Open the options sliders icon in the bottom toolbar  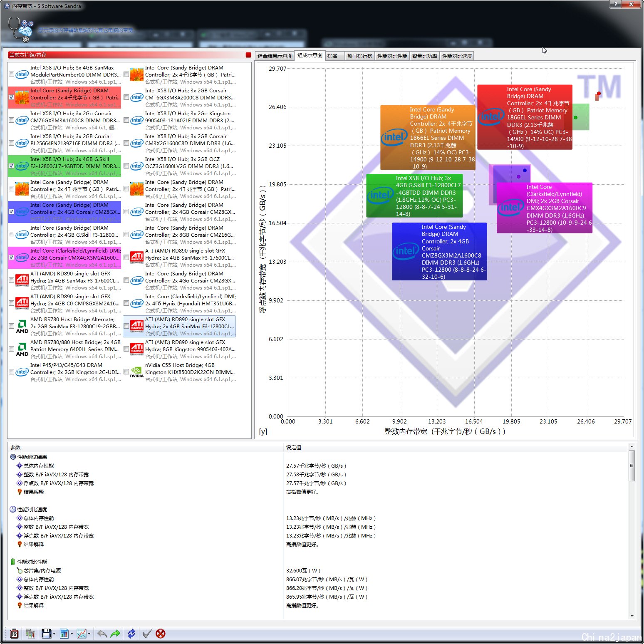[14, 634]
